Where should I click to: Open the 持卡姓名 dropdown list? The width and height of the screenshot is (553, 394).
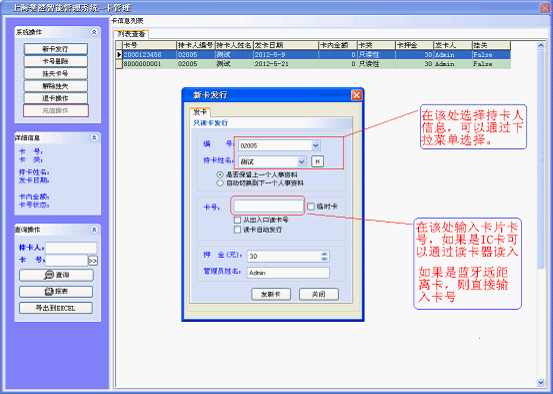[x=301, y=162]
